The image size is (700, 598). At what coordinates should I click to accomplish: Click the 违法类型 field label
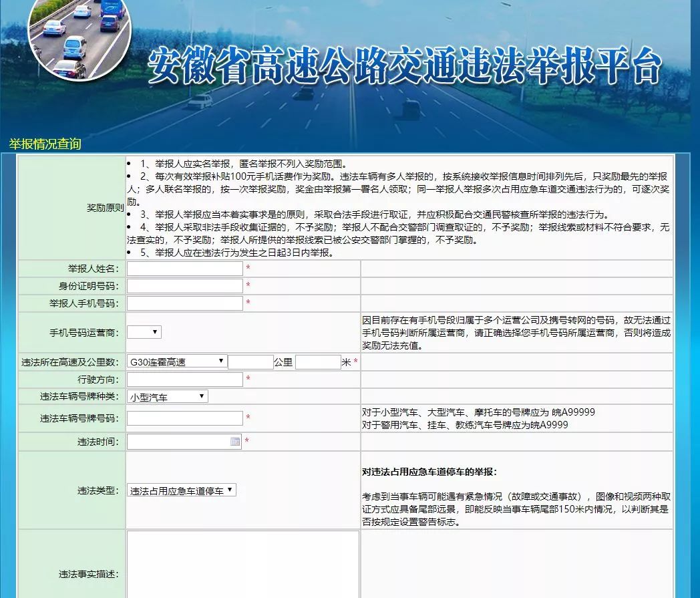[98, 490]
